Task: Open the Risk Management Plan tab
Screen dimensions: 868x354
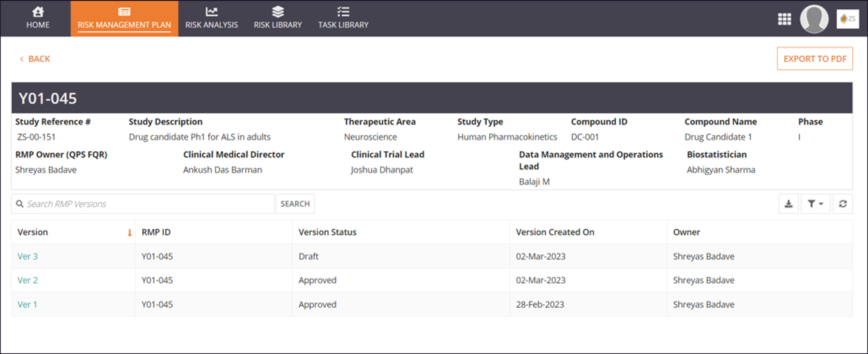Action: pos(124,18)
